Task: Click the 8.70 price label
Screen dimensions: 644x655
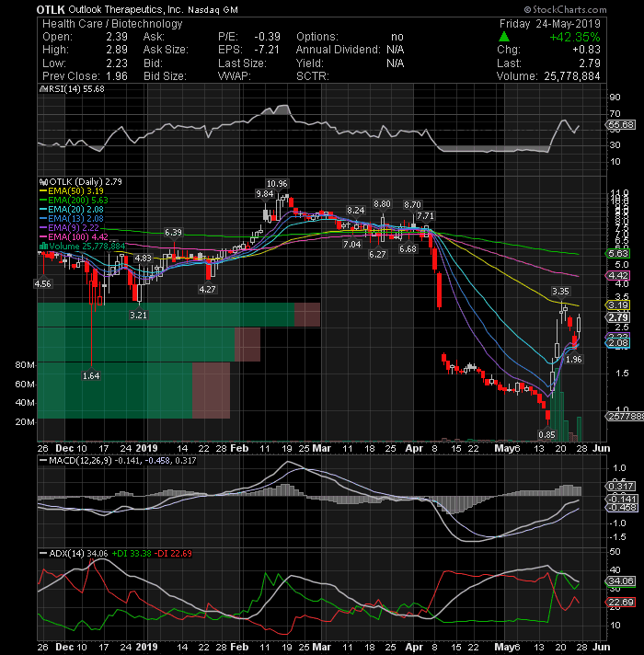Action: [412, 205]
